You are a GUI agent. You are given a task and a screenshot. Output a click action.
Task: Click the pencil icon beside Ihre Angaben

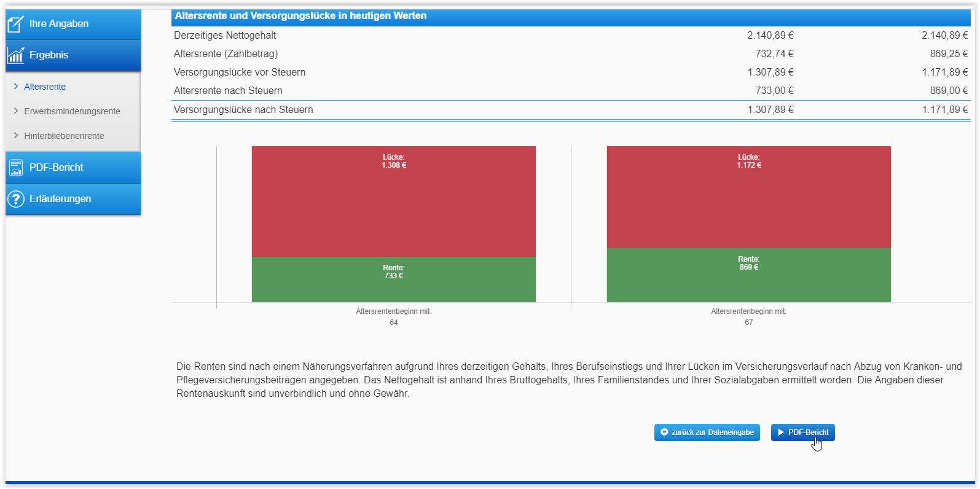(15, 24)
